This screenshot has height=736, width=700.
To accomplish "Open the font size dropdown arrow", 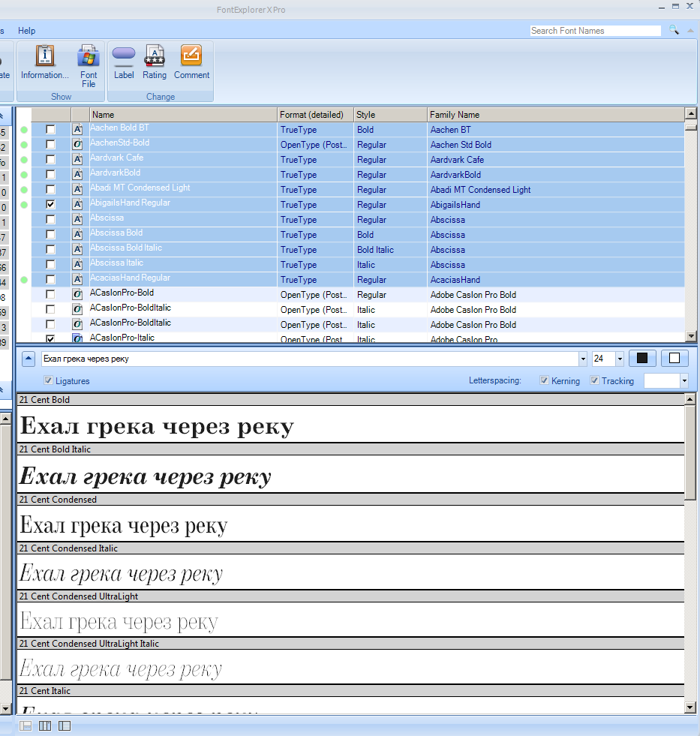I will click(x=620, y=359).
